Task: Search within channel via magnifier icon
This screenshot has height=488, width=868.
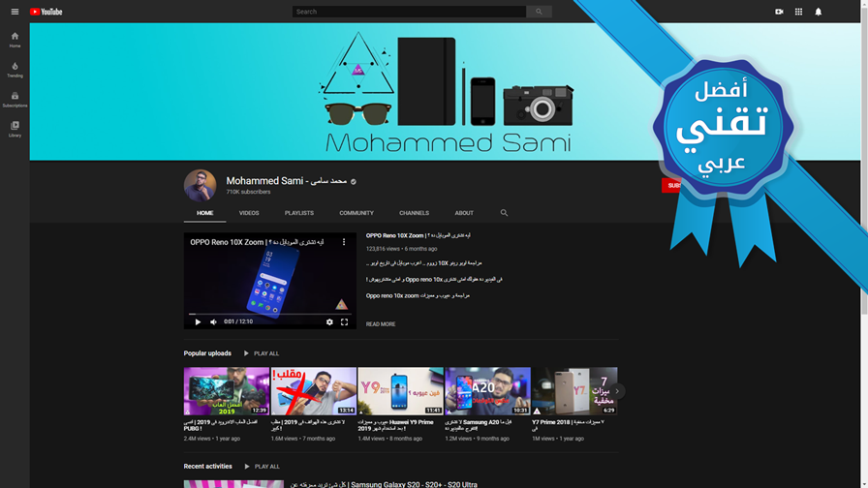Action: 504,213
